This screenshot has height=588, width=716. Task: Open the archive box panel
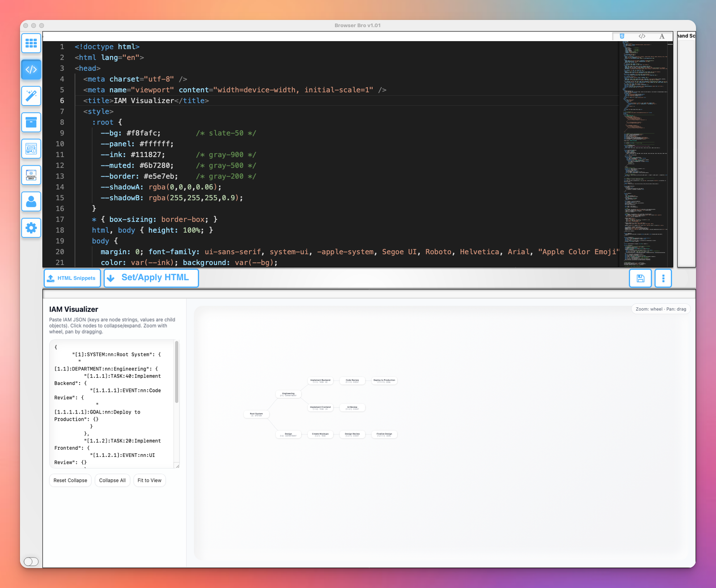31,123
